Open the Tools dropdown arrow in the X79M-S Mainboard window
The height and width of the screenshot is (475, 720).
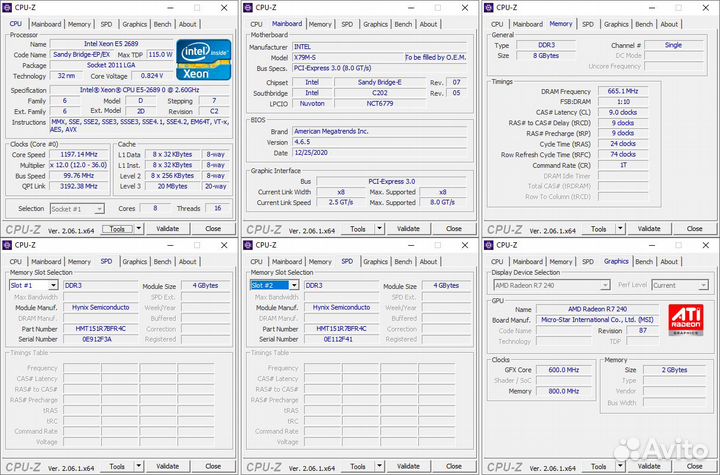[x=379, y=228]
